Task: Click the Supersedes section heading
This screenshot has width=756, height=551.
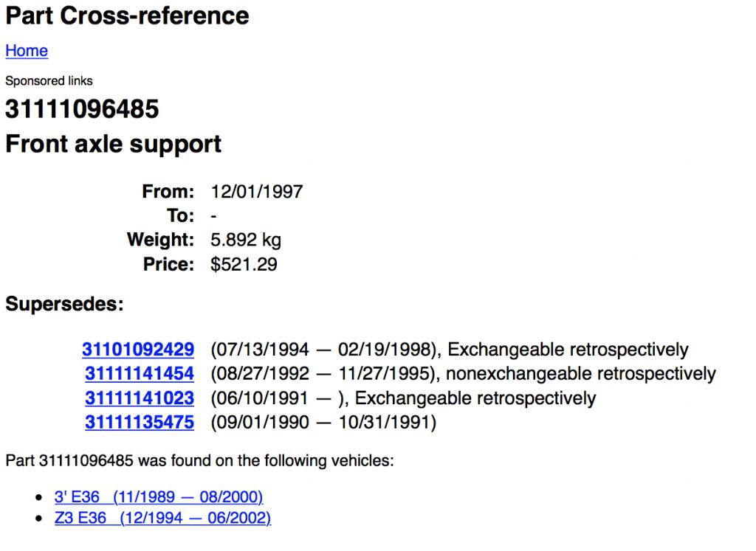Action: coord(64,304)
